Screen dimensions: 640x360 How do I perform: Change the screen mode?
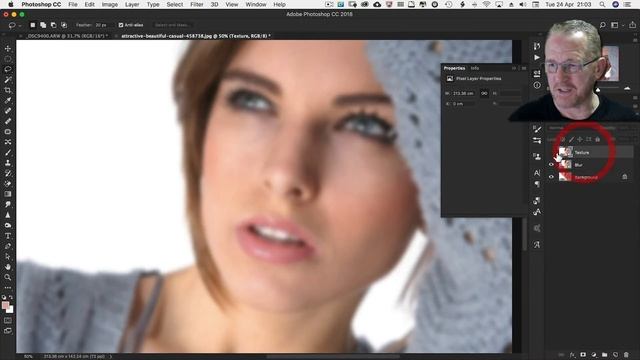8,331
